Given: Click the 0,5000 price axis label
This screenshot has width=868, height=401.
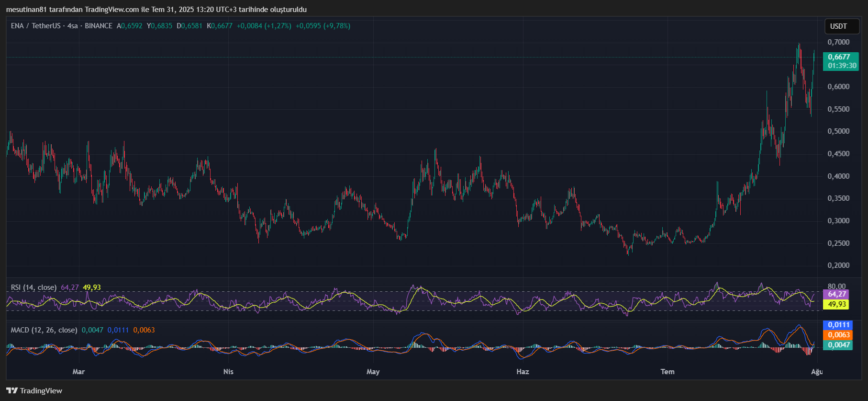Looking at the screenshot, I should click(838, 131).
